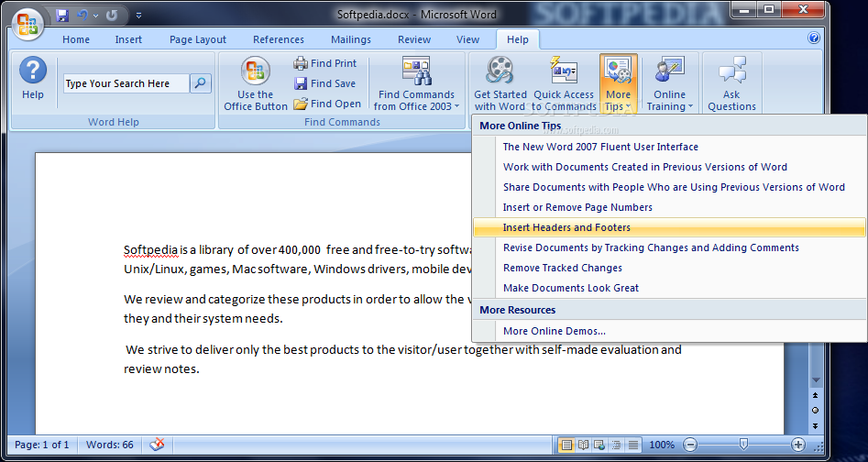Open the Help question mark button
This screenshot has height=462, width=868.
pyautogui.click(x=33, y=79)
